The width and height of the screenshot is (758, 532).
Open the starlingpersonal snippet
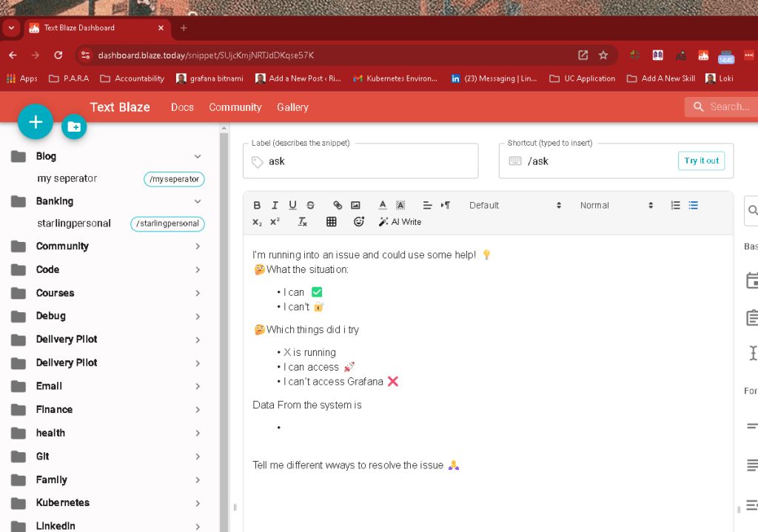[74, 223]
